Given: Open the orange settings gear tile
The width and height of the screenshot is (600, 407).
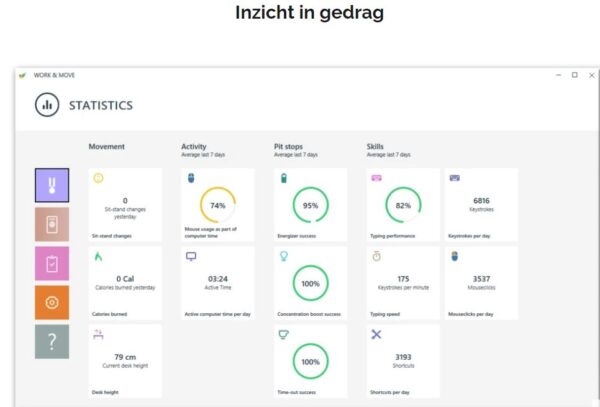Looking at the screenshot, I should tap(52, 303).
